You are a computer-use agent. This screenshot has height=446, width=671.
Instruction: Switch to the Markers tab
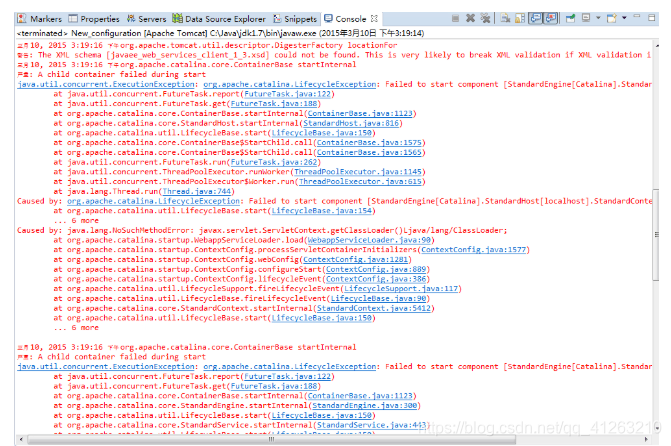40,19
